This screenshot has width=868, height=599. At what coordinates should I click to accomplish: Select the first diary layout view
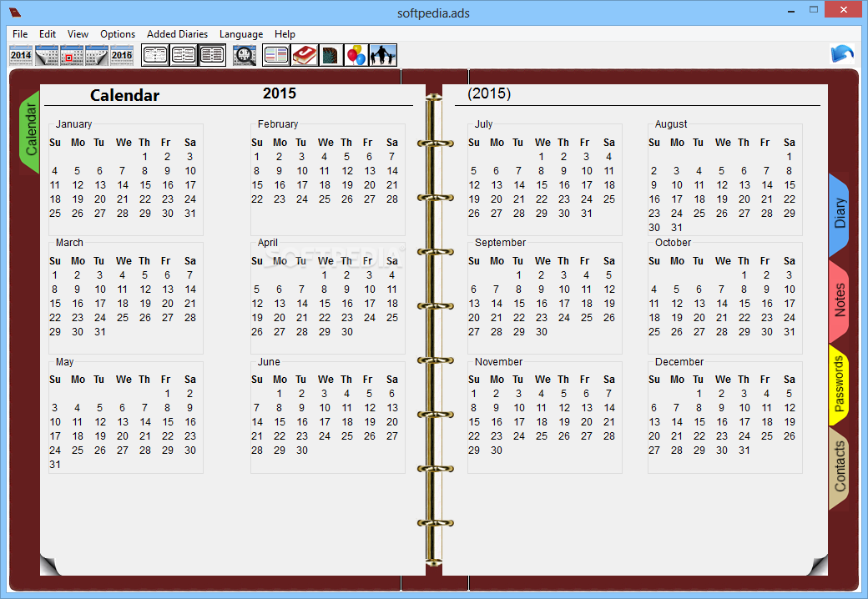click(x=155, y=55)
